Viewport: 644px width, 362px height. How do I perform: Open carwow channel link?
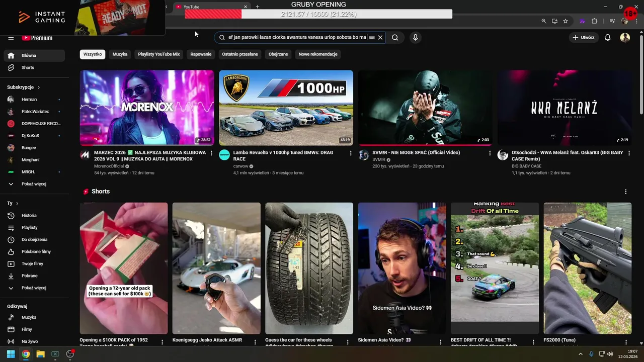240,166
